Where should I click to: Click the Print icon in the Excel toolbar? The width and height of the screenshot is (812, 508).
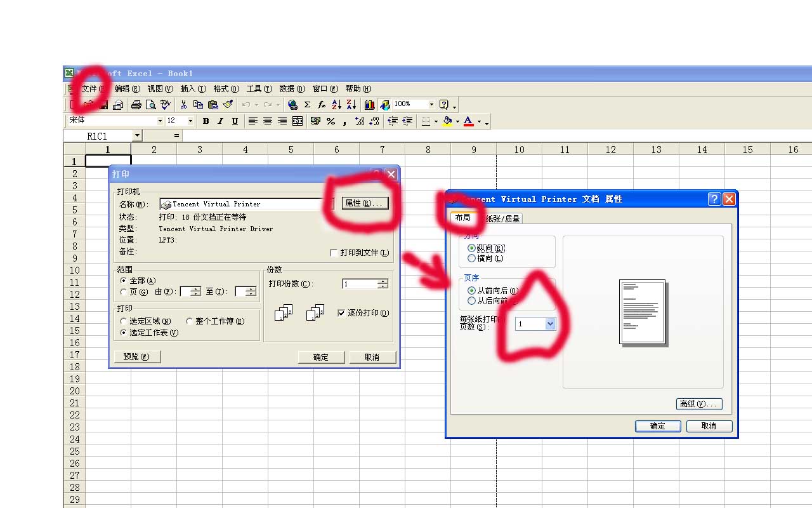pos(136,105)
